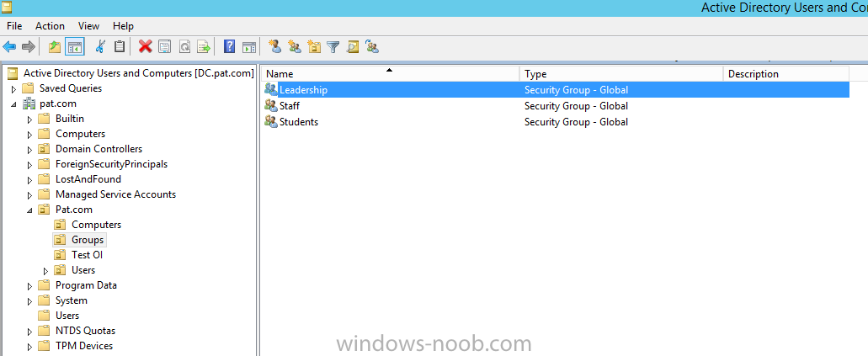Viewport: 868px width, 356px height.
Task: Click the Description column header
Action: [753, 74]
